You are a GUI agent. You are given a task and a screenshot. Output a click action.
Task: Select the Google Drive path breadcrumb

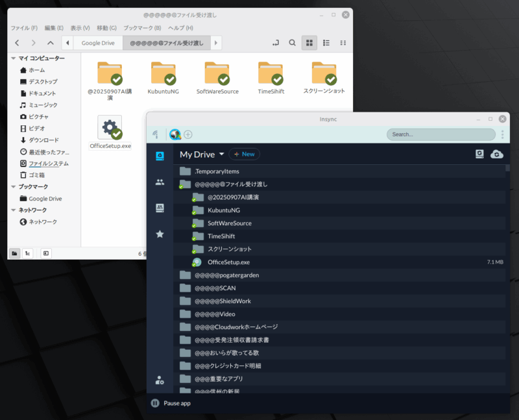click(x=98, y=43)
